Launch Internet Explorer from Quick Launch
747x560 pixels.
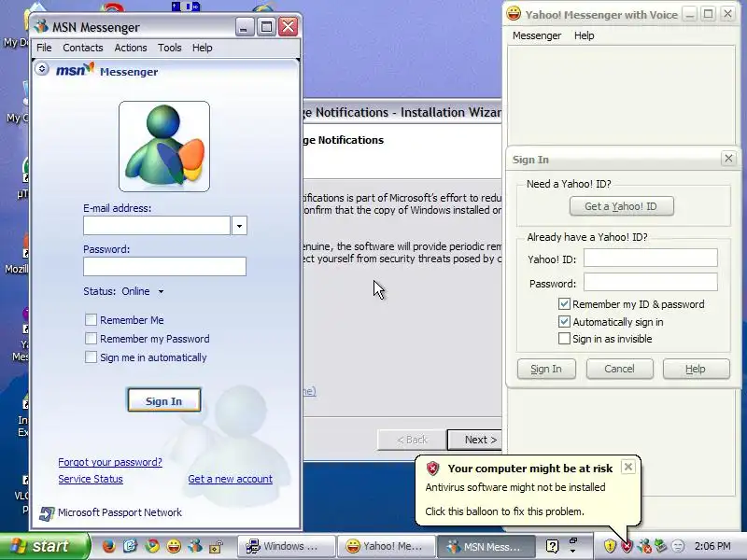pos(130,546)
